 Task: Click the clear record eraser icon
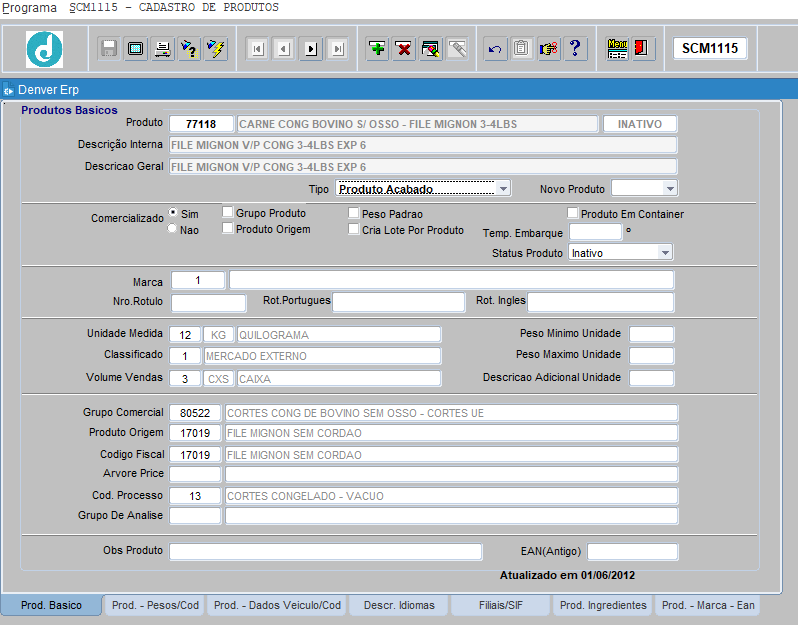pos(431,49)
